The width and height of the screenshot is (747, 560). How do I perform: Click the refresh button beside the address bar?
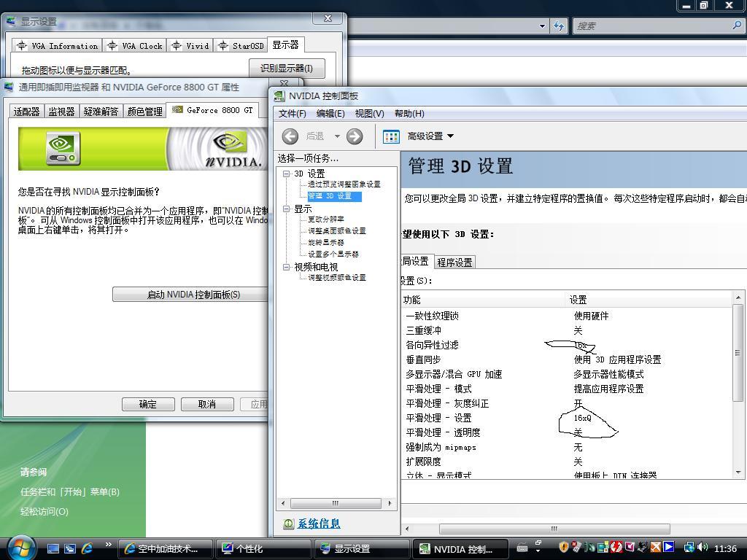tap(559, 26)
